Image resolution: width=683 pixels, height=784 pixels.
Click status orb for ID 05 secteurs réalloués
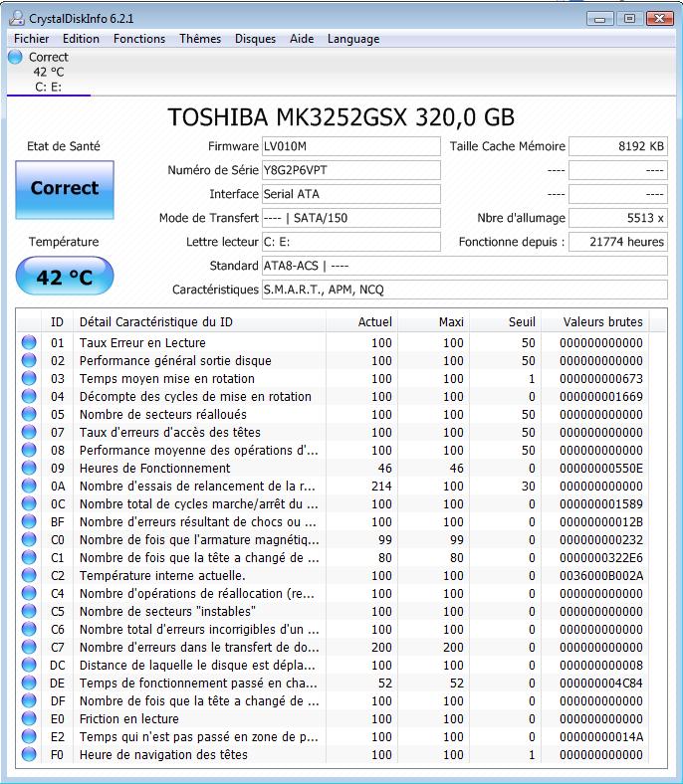pyautogui.click(x=29, y=415)
